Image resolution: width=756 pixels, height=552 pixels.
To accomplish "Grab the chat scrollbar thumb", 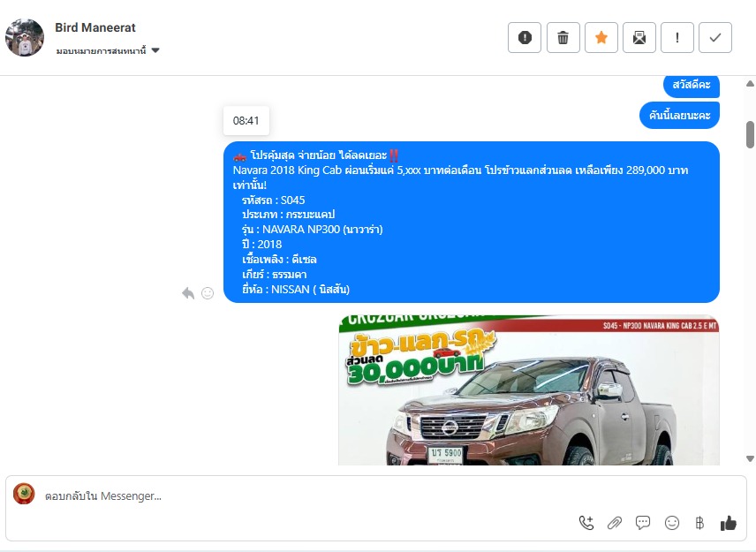I will (750, 134).
